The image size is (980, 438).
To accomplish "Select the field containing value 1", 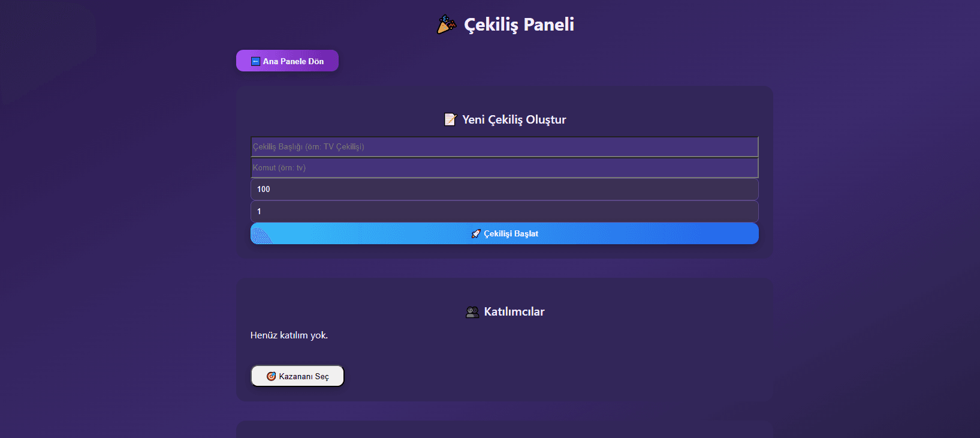I will [504, 211].
